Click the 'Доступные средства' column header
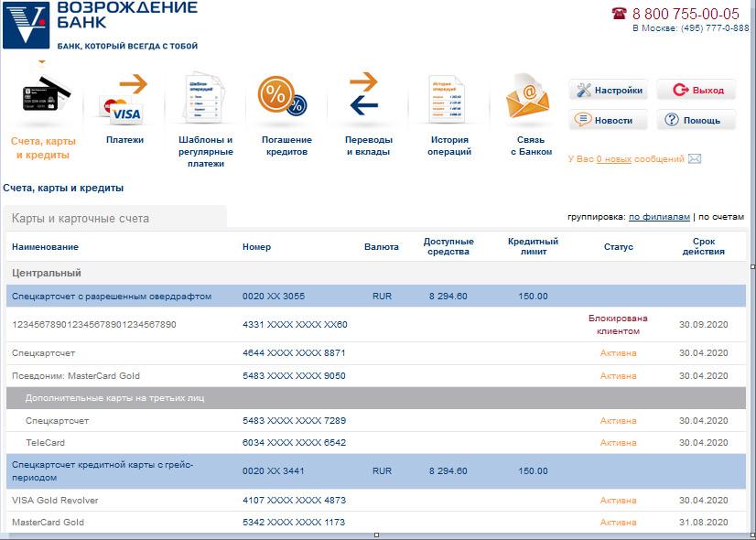The height and width of the screenshot is (540, 756). pyautogui.click(x=448, y=246)
